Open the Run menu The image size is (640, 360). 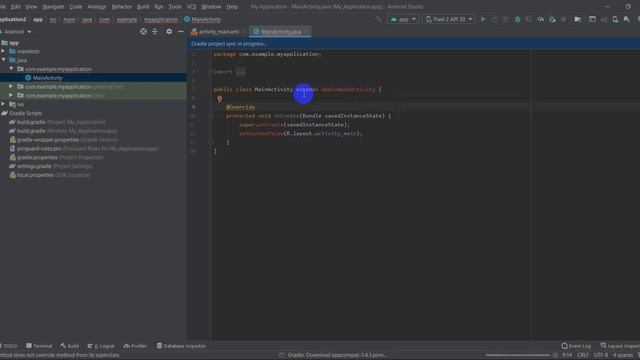[158, 7]
